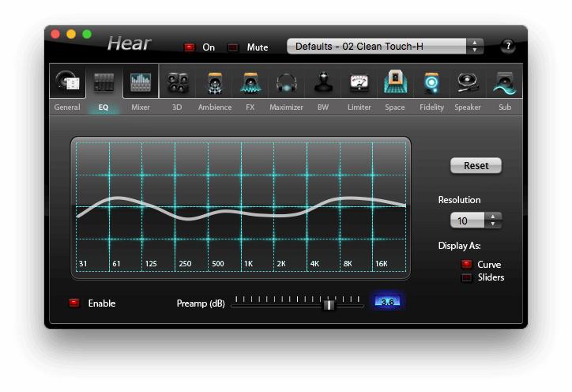Screen dimensions: 572x392
Task: Switch to the Speaker tab label
Action: (x=468, y=107)
